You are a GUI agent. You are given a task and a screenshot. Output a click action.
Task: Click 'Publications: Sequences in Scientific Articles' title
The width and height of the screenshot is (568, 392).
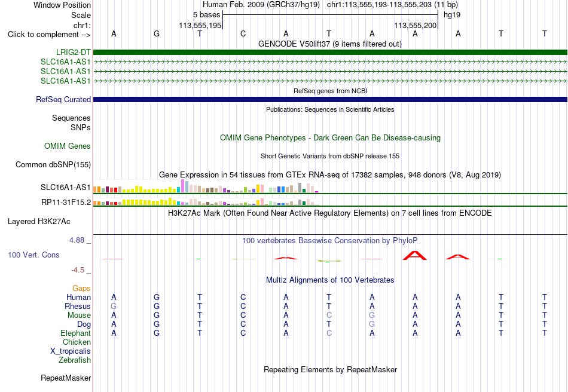pos(330,109)
